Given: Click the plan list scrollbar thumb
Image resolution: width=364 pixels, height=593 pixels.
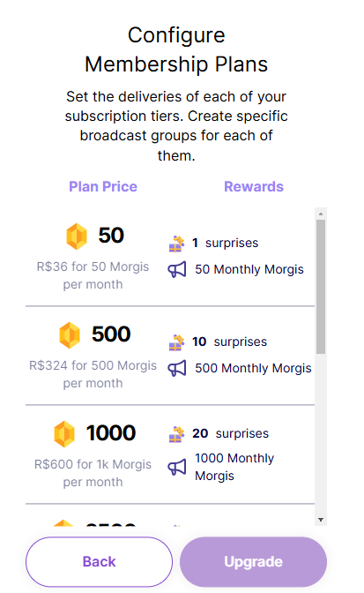Looking at the screenshot, I should click(321, 287).
